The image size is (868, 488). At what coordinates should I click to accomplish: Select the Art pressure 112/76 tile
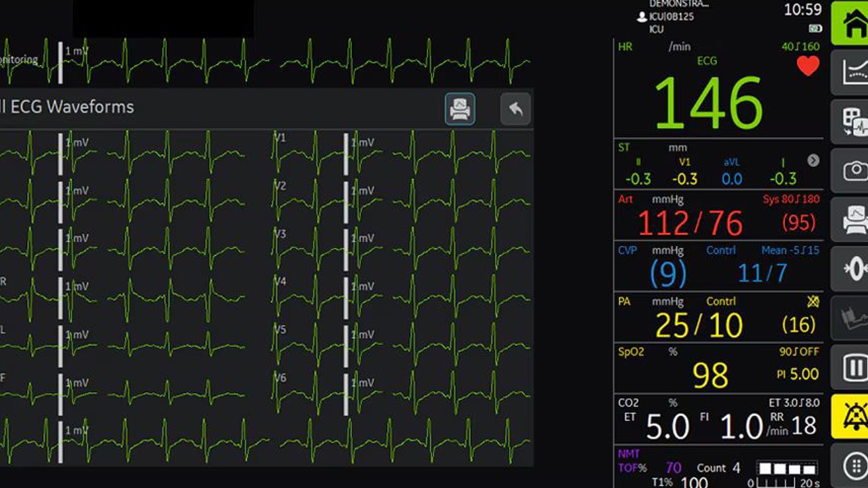(x=690, y=223)
